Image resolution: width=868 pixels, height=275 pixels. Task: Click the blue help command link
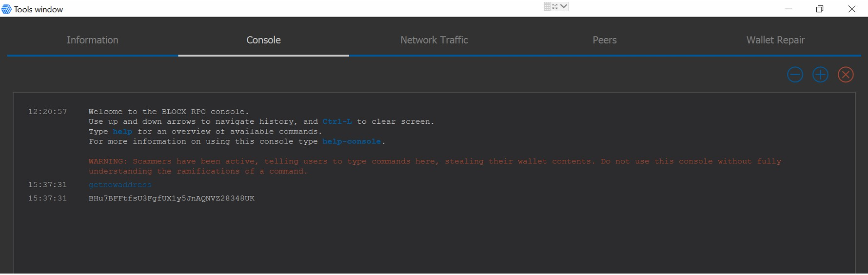point(122,132)
